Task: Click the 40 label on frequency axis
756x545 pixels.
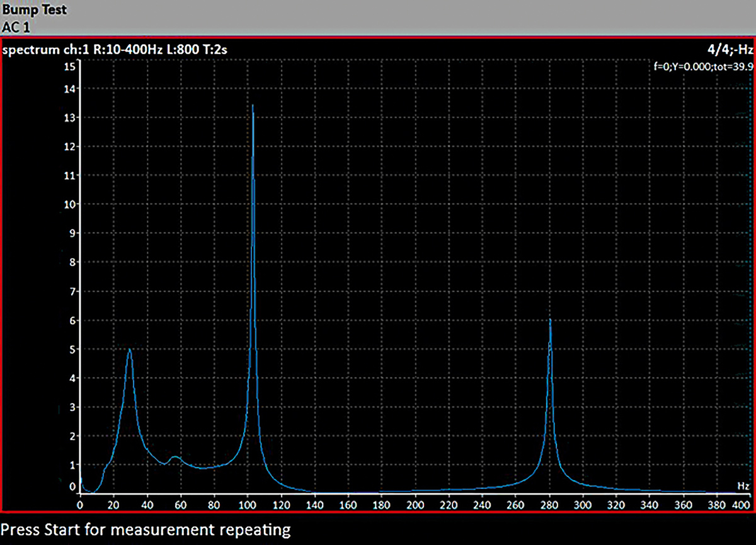Action: [x=147, y=505]
